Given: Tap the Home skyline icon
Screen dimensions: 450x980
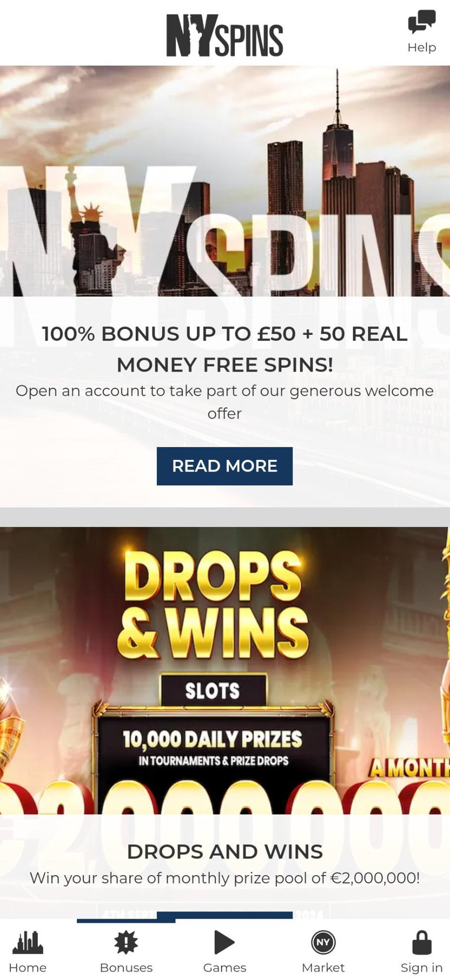Looking at the screenshot, I should [28, 943].
